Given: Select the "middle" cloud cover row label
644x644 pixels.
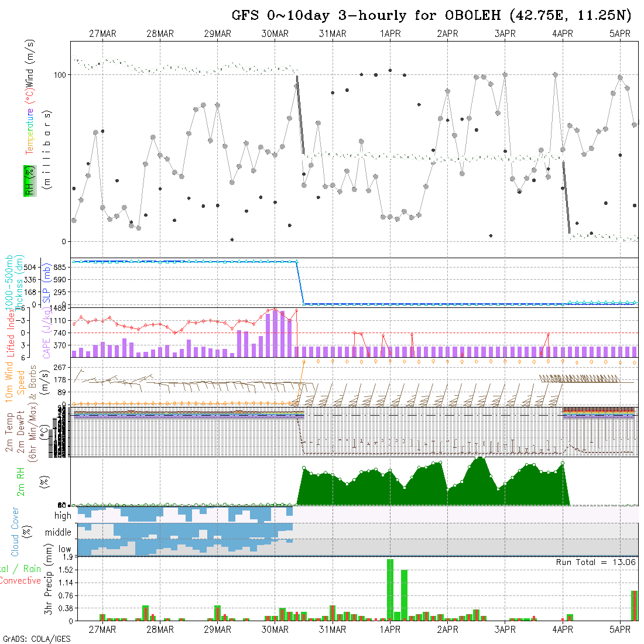Looking at the screenshot, I should tap(59, 533).
